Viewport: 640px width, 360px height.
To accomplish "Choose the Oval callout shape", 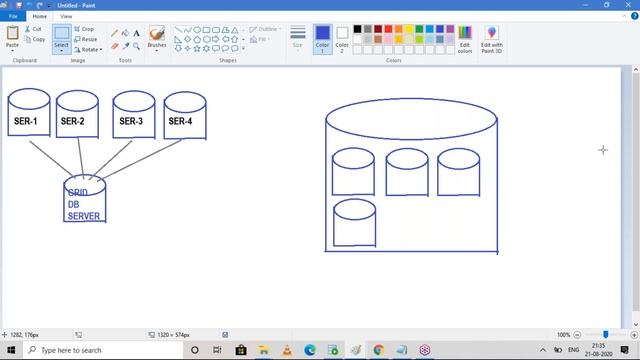I will pyautogui.click(x=225, y=49).
